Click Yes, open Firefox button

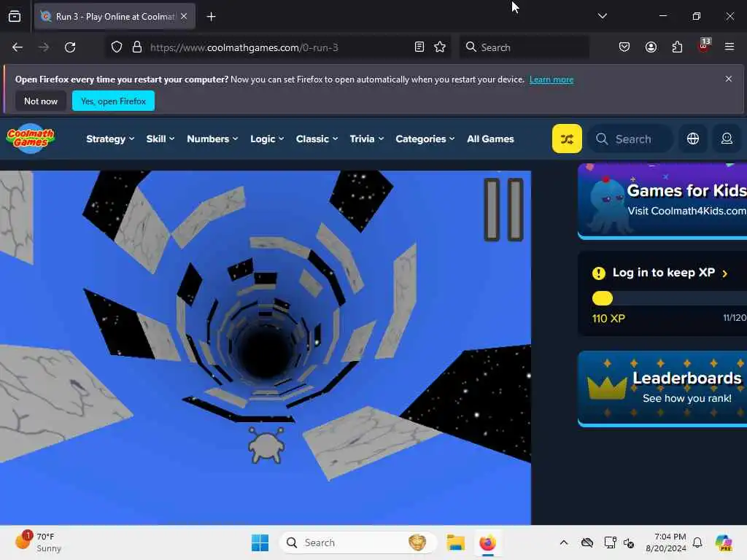pyautogui.click(x=113, y=101)
